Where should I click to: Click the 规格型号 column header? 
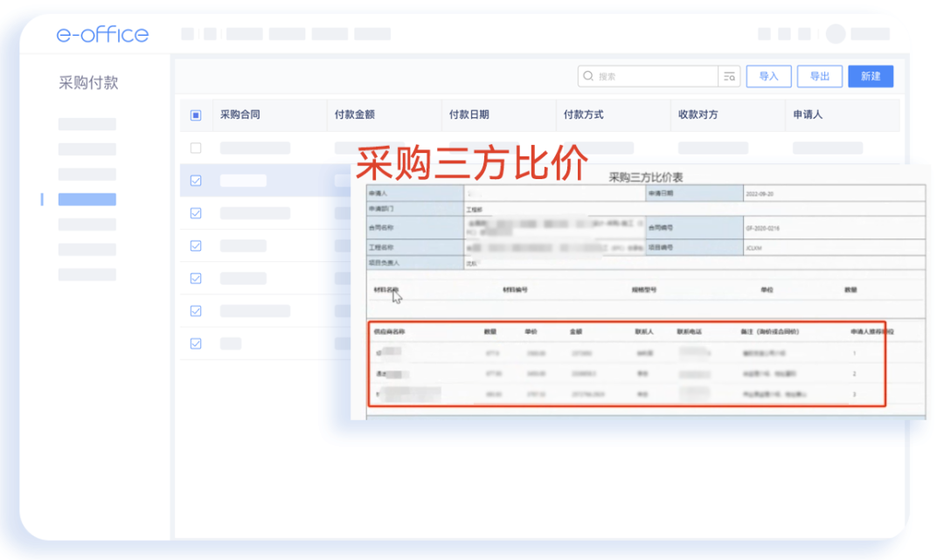[x=644, y=290]
